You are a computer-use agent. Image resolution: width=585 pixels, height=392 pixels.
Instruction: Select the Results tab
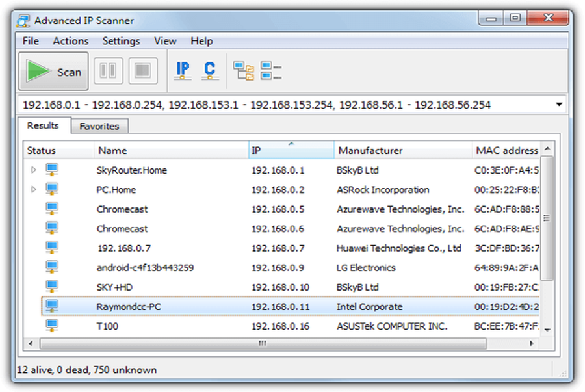[43, 125]
